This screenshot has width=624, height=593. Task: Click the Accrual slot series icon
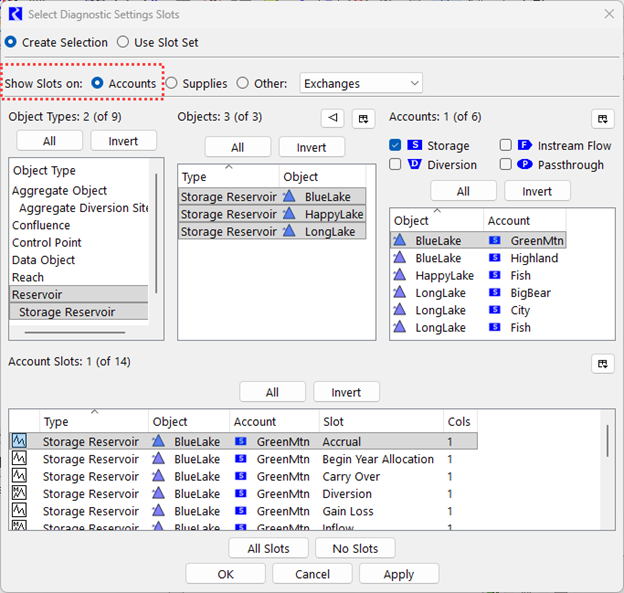19,441
